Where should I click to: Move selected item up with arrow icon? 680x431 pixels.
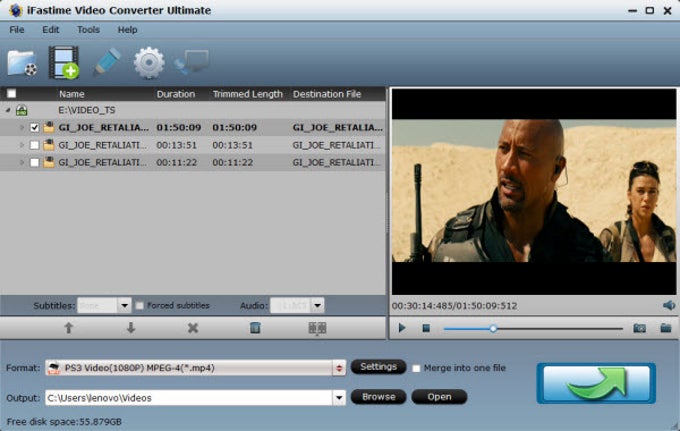tap(69, 328)
